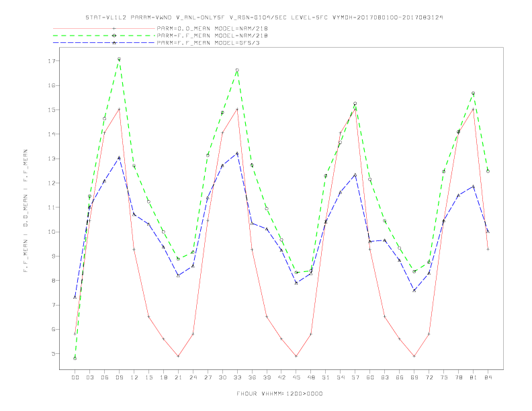This screenshot has width=532, height=411.
Task: Select legend entry PARM=F.F_MEAN MODEL=GFS/3
Action: (x=208, y=43)
